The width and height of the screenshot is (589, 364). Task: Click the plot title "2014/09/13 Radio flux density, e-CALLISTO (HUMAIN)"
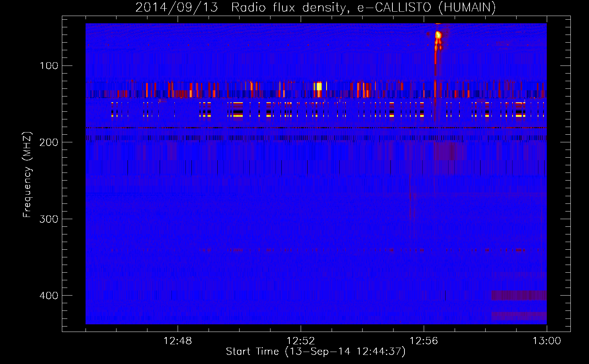pyautogui.click(x=315, y=7)
